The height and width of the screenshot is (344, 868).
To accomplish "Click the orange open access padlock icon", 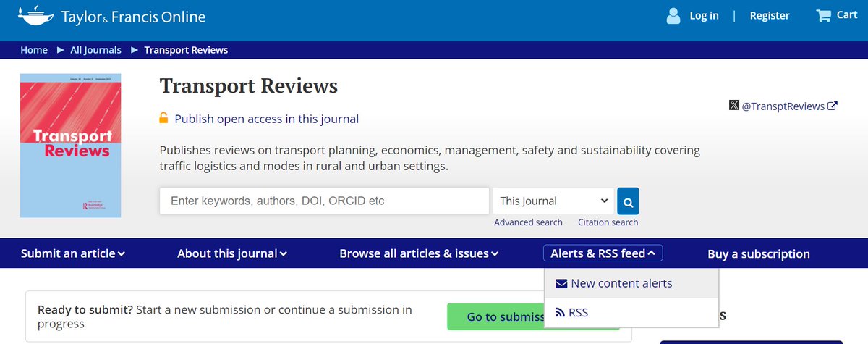I will [x=163, y=118].
